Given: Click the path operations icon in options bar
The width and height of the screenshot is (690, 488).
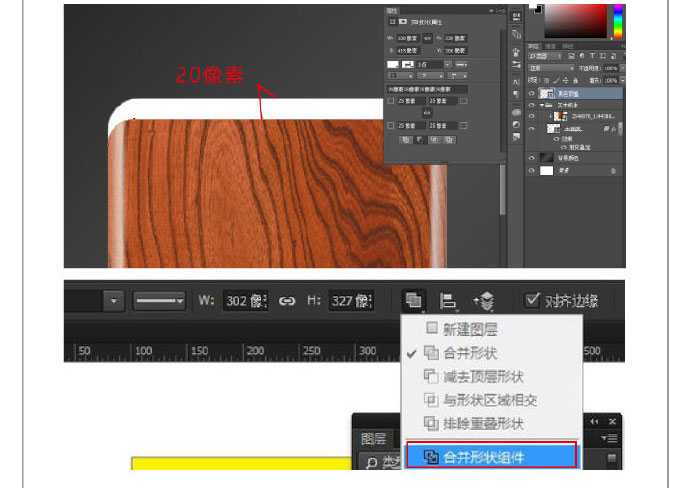Looking at the screenshot, I should click(412, 300).
